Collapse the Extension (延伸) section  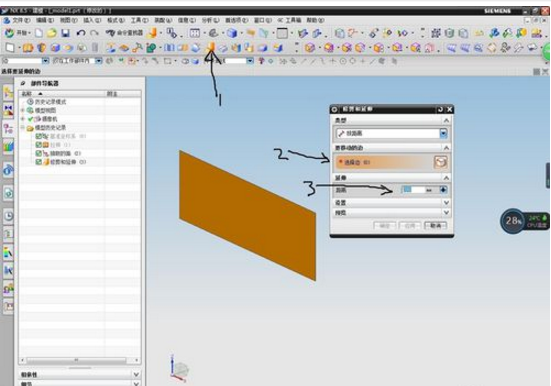(x=446, y=178)
